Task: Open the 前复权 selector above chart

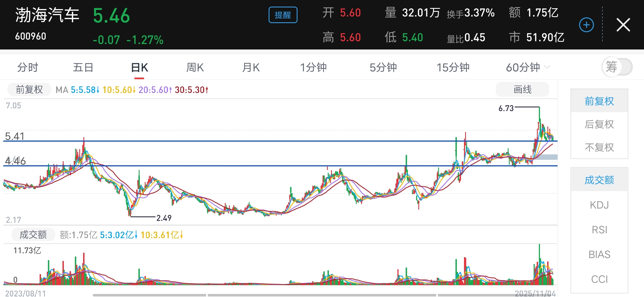Action: tap(29, 89)
